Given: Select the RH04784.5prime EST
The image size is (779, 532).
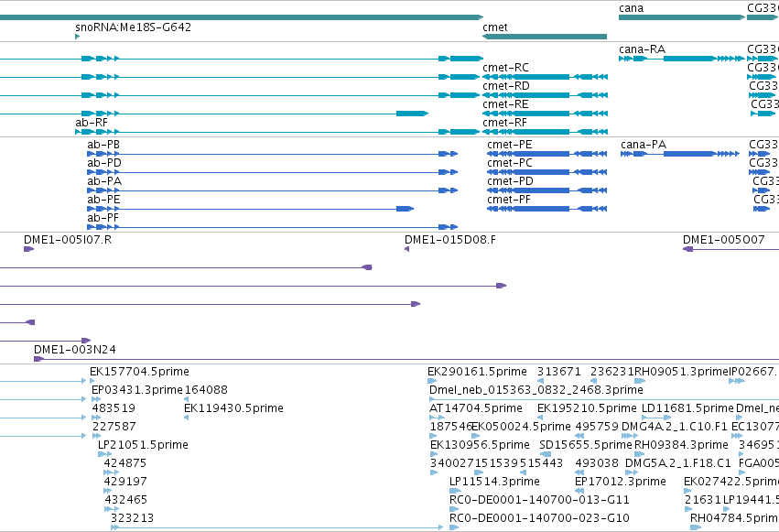Looking at the screenshot, I should (696, 527).
